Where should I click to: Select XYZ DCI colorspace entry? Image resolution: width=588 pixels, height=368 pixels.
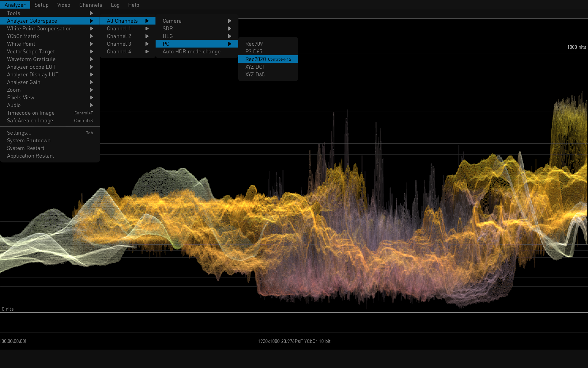point(254,67)
